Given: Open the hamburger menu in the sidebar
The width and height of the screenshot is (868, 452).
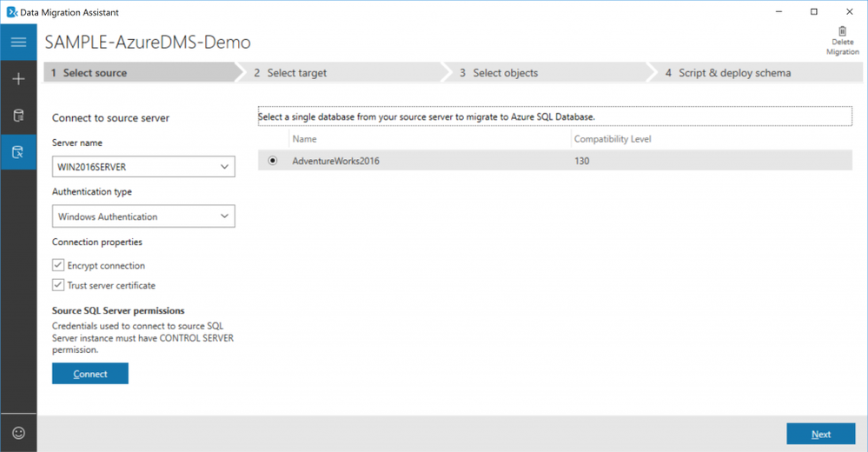Looking at the screenshot, I should [x=18, y=42].
